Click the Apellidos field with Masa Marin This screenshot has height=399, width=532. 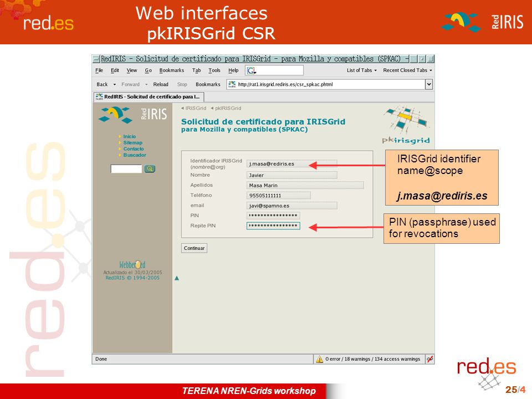coord(305,185)
